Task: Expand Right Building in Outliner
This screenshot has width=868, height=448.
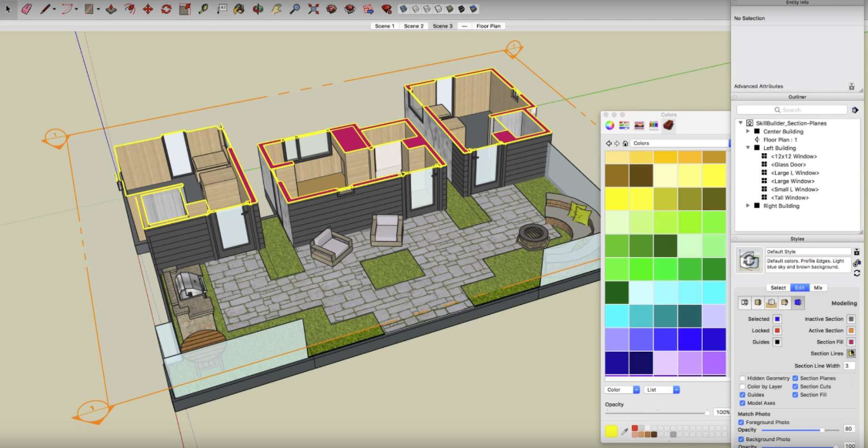Action: click(x=748, y=206)
